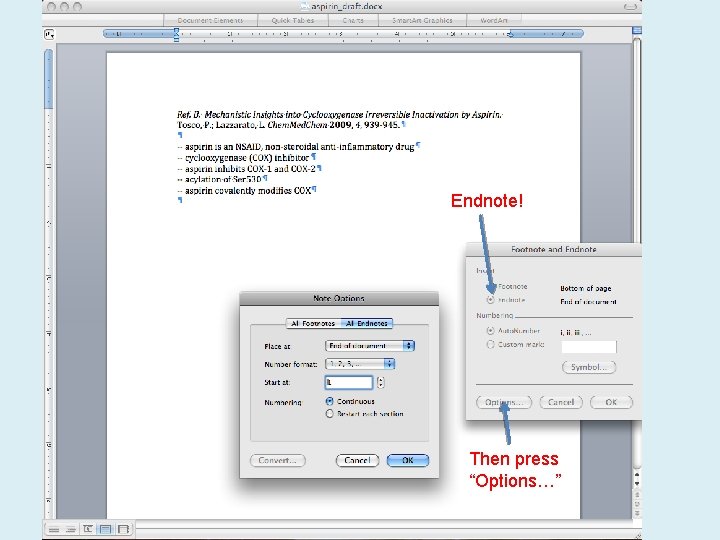Image resolution: width=720 pixels, height=540 pixels.
Task: Click the toolbar toggle pill in title bar
Action: coord(630,7)
